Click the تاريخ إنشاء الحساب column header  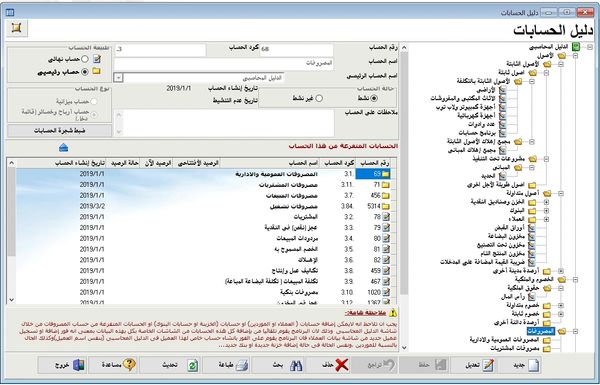[61, 163]
